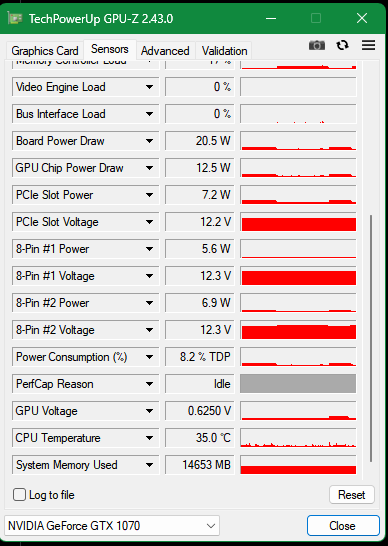Click the GPU Voltage 0.6250 V value

(x=200, y=411)
